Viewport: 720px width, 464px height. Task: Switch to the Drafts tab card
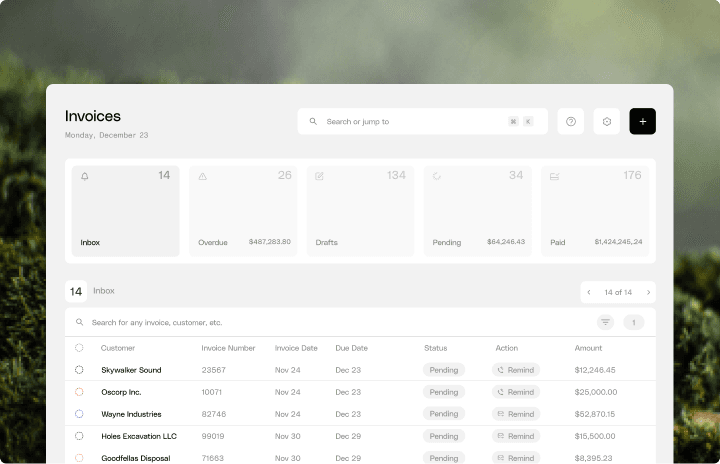[360, 211]
